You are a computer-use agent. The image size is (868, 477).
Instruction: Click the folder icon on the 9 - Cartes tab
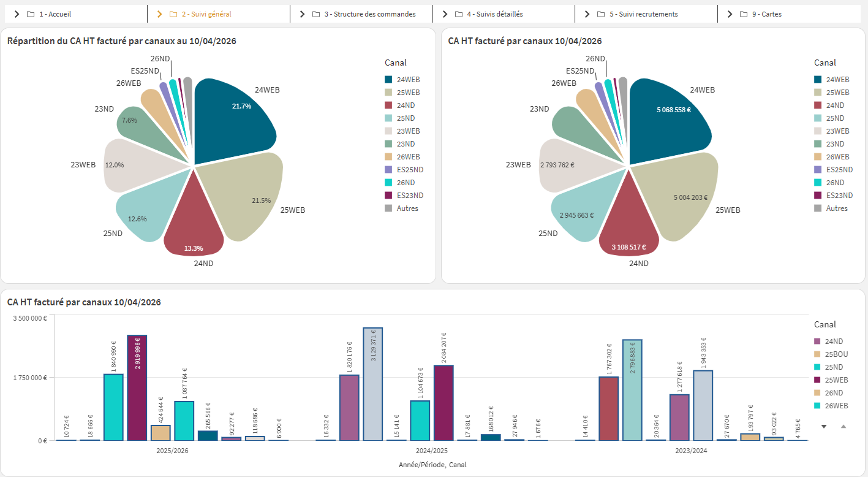coord(744,14)
